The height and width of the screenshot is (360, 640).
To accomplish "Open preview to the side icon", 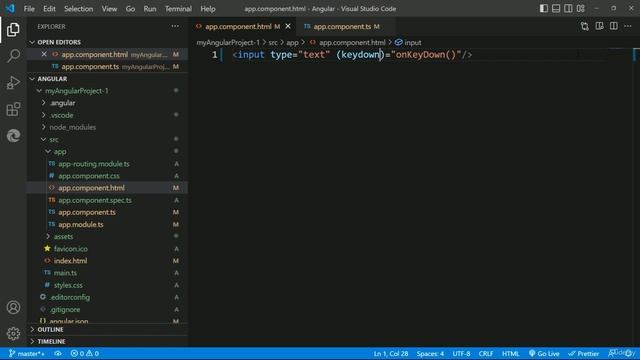I will tap(599, 26).
